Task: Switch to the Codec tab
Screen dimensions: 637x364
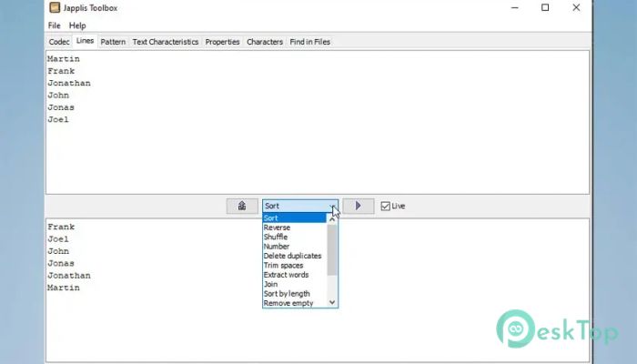Action: pos(59,42)
